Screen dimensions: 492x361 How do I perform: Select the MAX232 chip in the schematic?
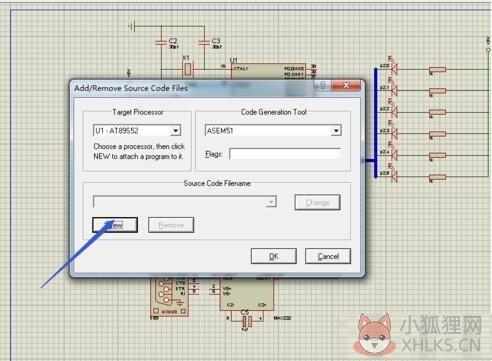[x=247, y=293]
